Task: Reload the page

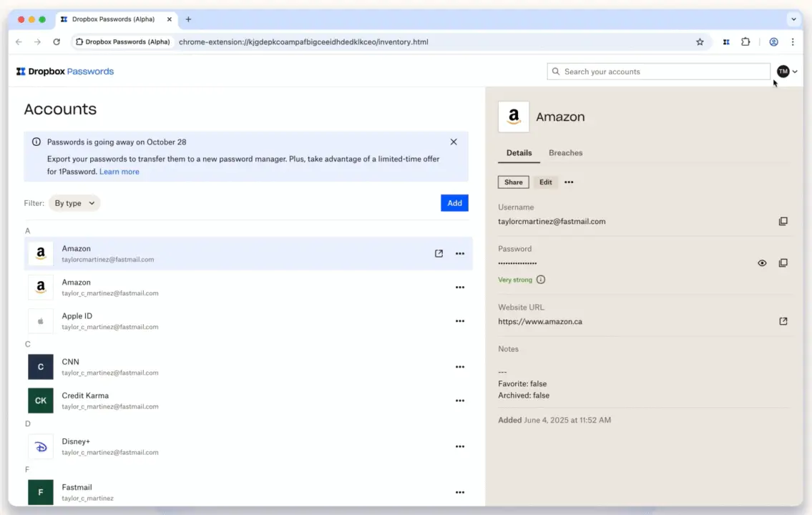Action: click(57, 42)
